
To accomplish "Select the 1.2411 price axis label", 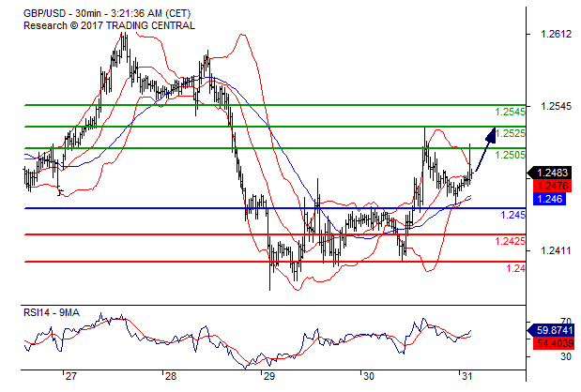I will (557, 250).
